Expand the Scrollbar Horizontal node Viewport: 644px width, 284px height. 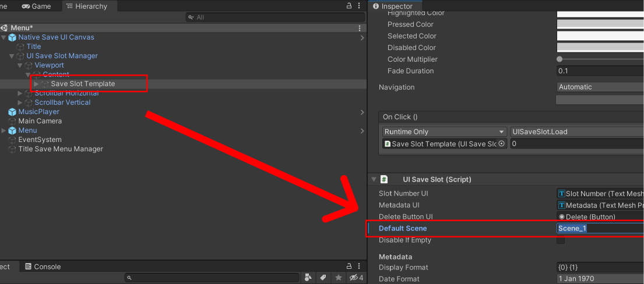pos(20,93)
